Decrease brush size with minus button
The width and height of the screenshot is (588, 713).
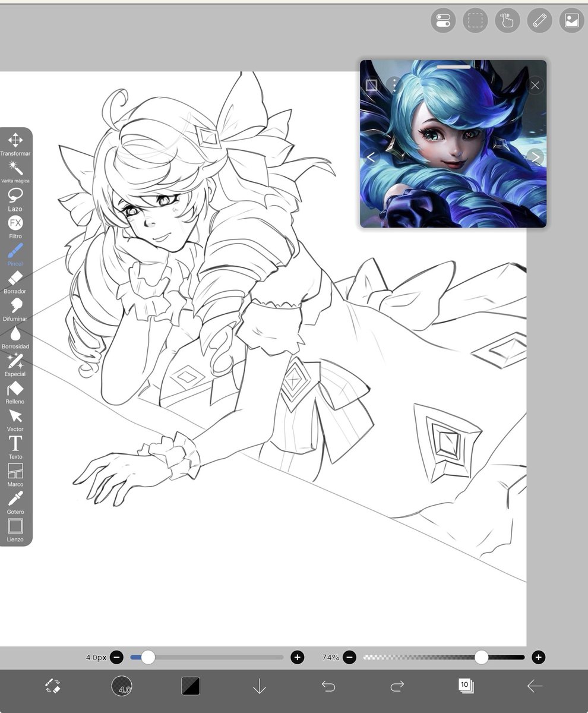117,657
